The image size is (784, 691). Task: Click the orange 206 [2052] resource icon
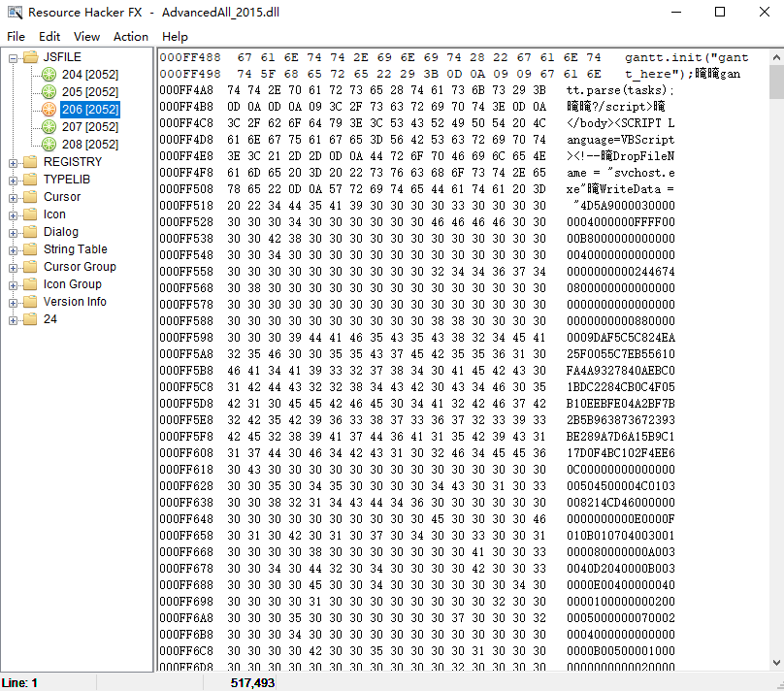click(x=49, y=110)
